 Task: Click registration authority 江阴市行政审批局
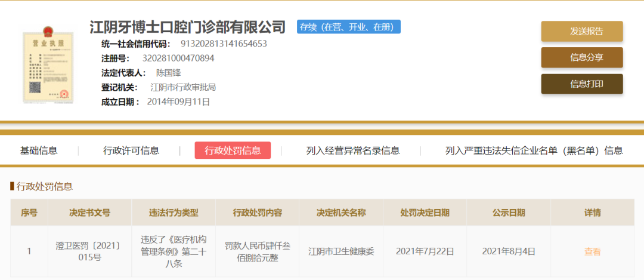pyautogui.click(x=183, y=87)
